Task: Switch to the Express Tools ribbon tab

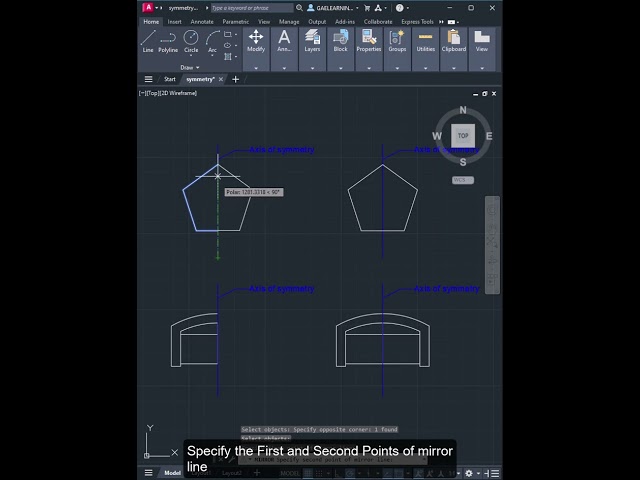Action: tap(417, 22)
